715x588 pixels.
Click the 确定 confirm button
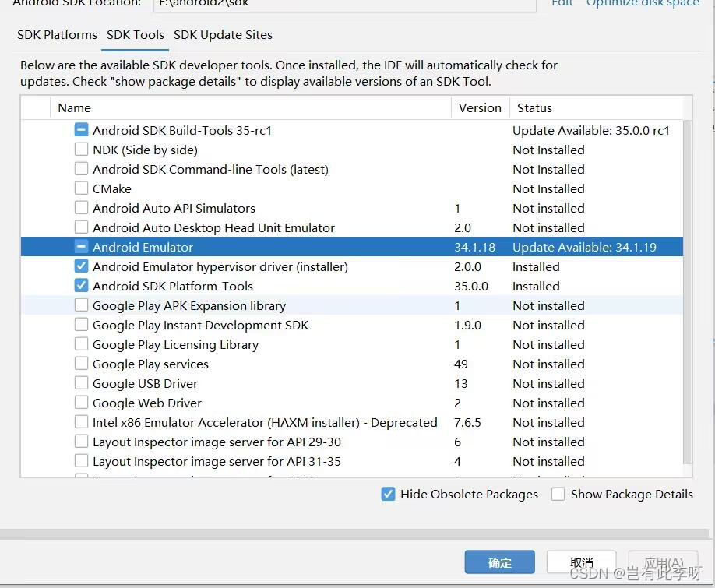500,562
